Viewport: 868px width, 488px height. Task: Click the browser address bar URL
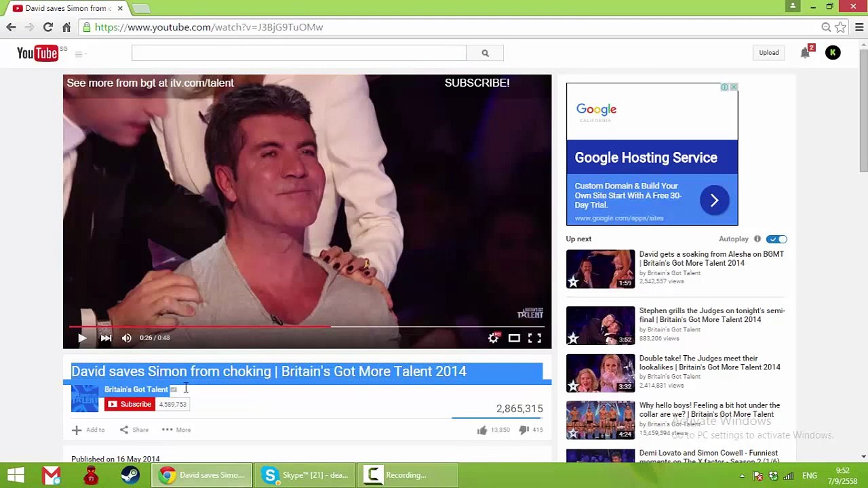[x=209, y=27]
